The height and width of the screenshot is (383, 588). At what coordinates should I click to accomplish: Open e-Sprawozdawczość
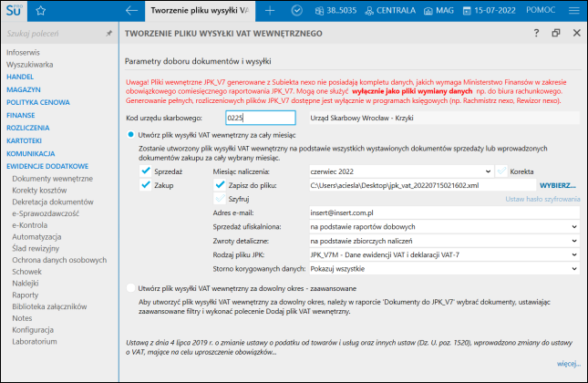46,213
